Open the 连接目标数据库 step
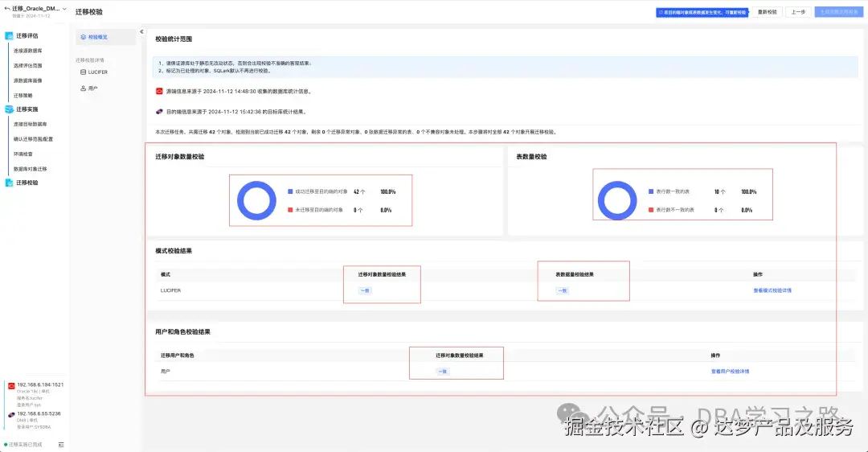The image size is (868, 452). tap(31, 124)
